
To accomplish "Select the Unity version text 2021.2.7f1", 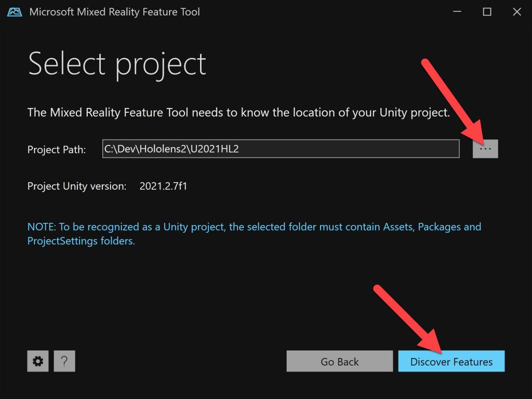I will (163, 187).
